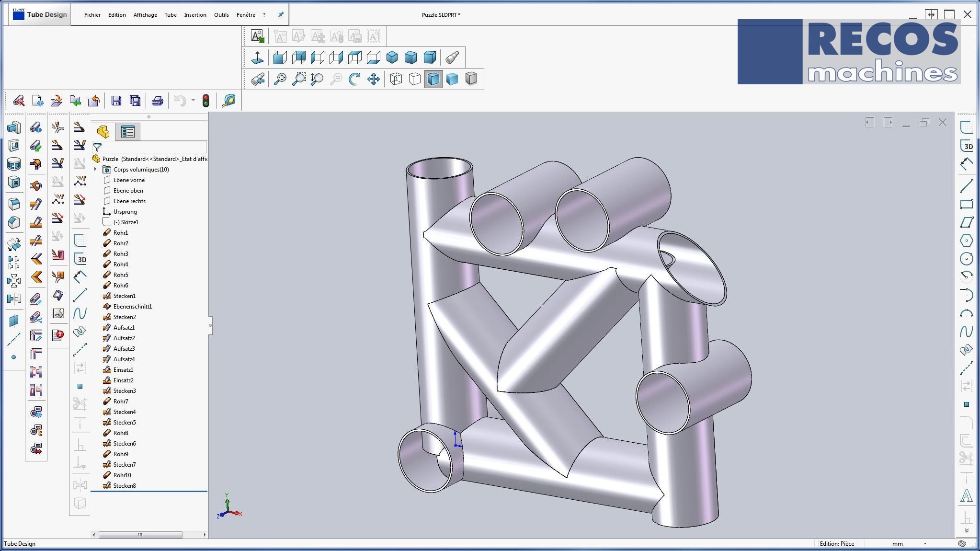Toggle Shaded With Edges display mode
Screen dimensions: 980x551
(x=433, y=79)
